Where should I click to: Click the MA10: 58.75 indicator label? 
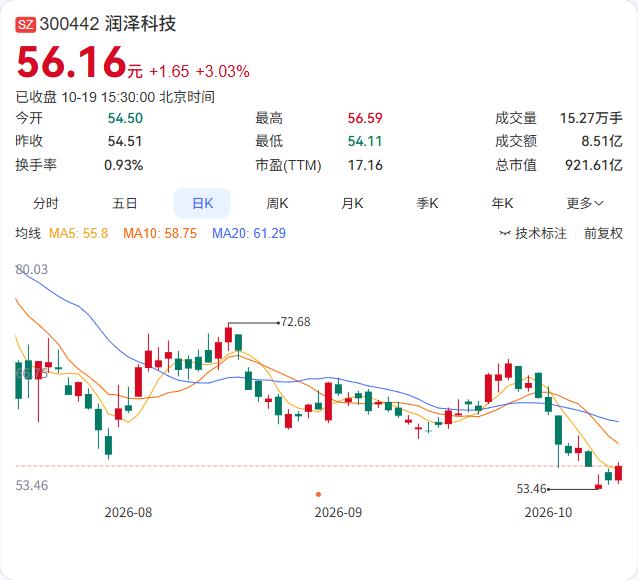pos(160,233)
